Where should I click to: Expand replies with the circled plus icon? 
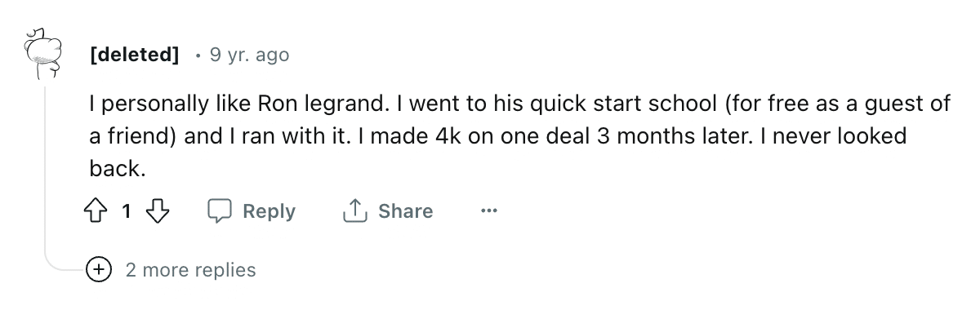point(100,269)
